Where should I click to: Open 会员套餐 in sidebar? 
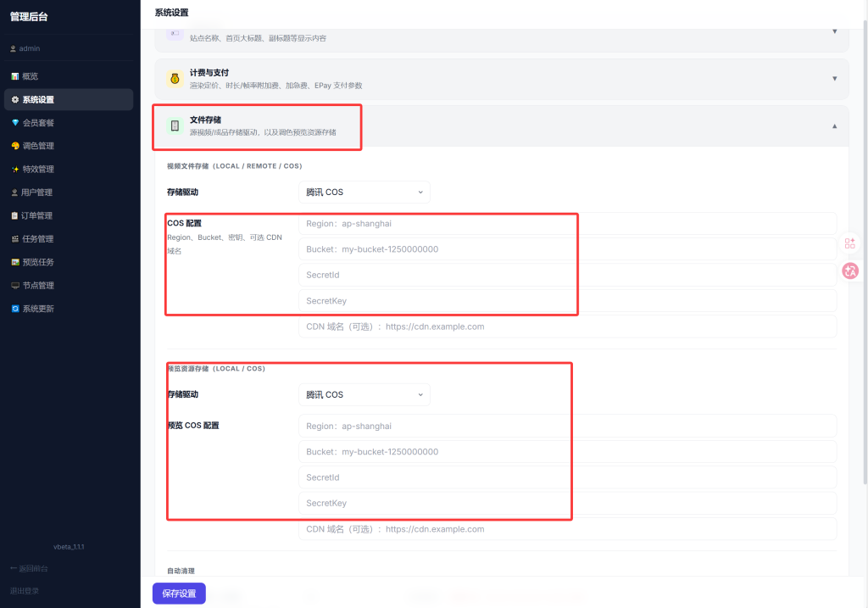38,123
